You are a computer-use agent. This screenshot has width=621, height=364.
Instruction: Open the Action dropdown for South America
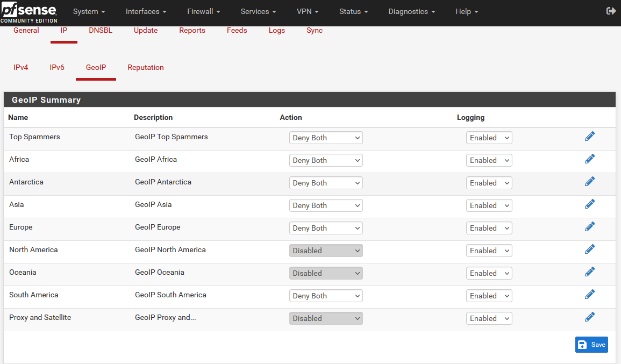coord(326,296)
